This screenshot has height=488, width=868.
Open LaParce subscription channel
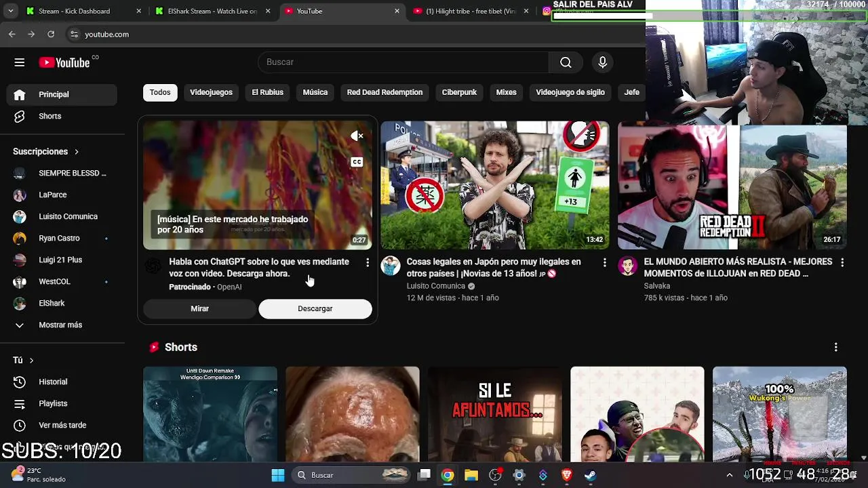[x=62, y=195]
